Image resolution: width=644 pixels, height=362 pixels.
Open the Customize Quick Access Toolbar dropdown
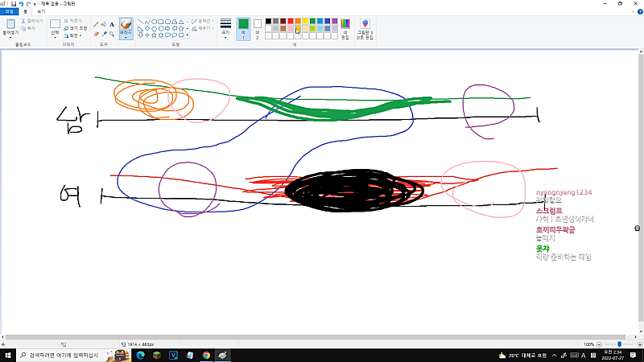click(x=35, y=4)
